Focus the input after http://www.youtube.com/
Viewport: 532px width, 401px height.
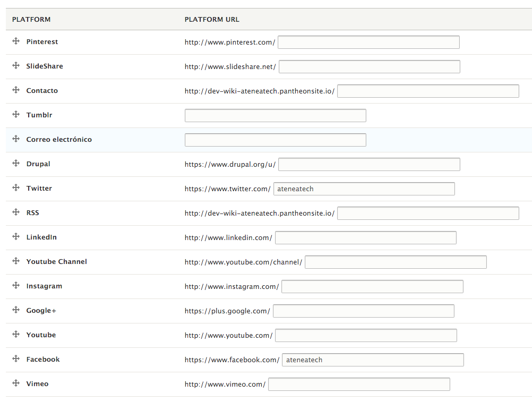[x=366, y=336]
